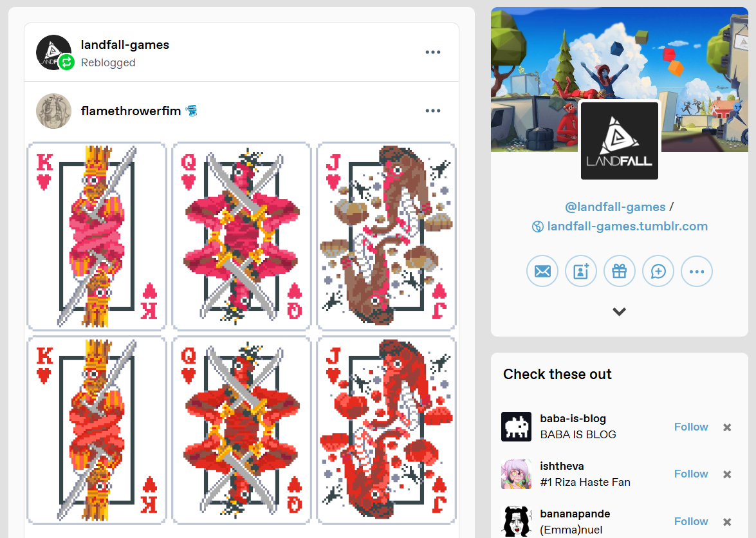756x538 pixels.
Task: Open the circular more options icon in sidebar
Action: click(697, 272)
